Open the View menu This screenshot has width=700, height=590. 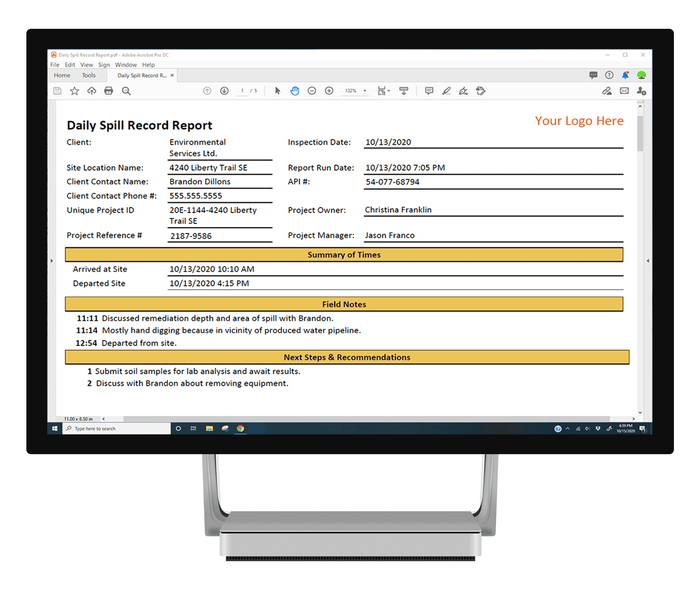[x=86, y=64]
